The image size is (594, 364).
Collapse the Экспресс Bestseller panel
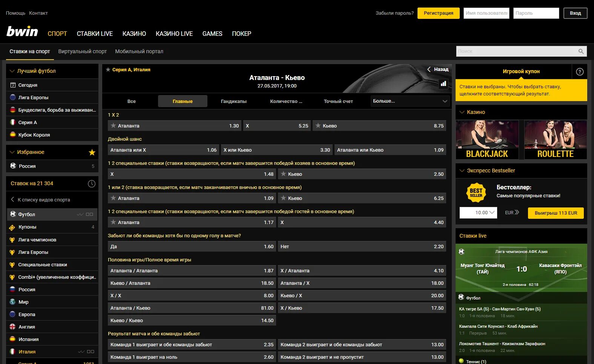462,170
